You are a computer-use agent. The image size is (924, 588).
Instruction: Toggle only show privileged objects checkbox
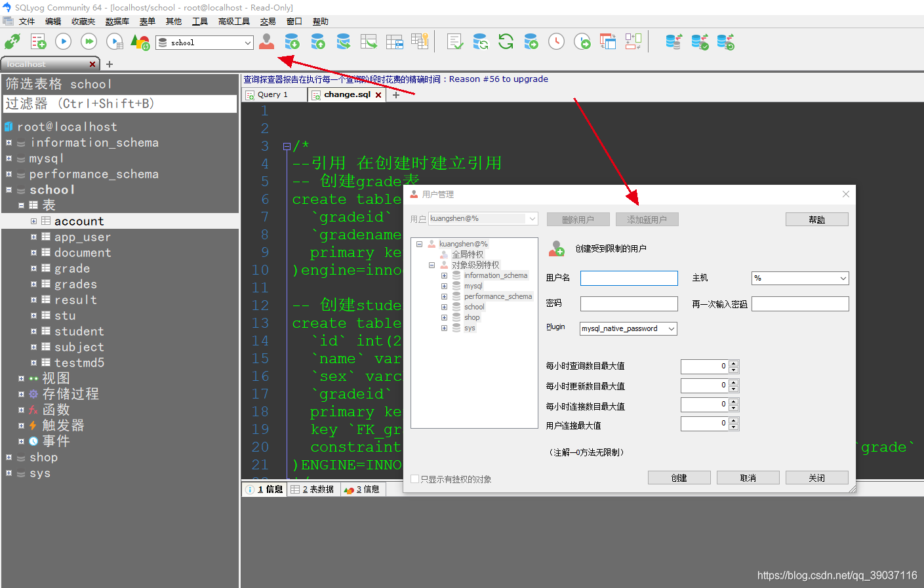coord(414,479)
